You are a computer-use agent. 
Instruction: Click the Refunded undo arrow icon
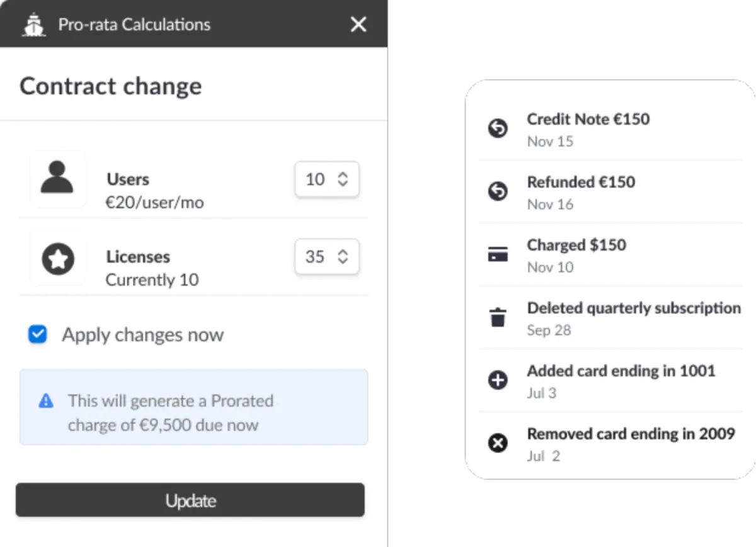tap(498, 191)
